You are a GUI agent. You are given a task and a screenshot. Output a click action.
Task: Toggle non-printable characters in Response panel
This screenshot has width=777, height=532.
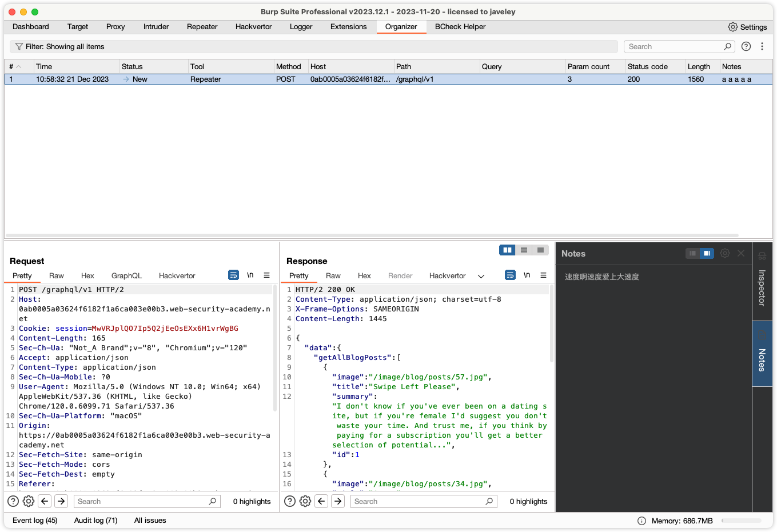pos(527,275)
